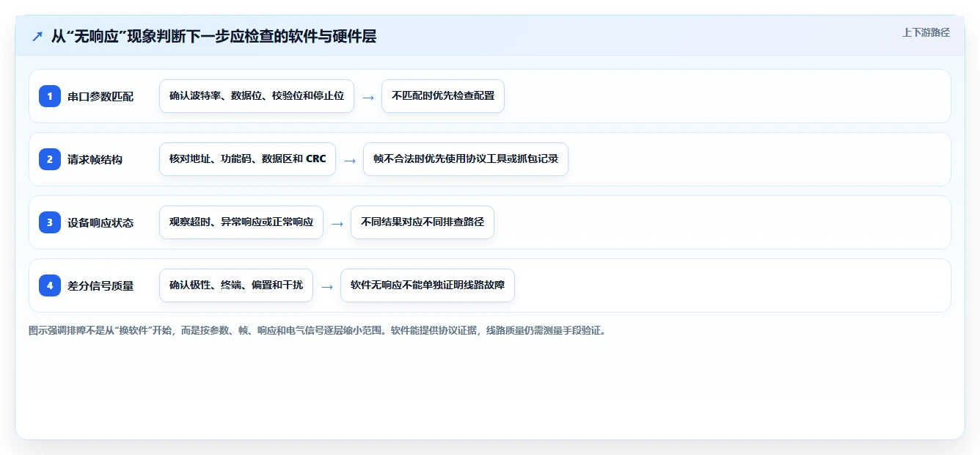980x455 pixels.
Task: Click the 设备响应状态 step label
Action: click(x=100, y=223)
